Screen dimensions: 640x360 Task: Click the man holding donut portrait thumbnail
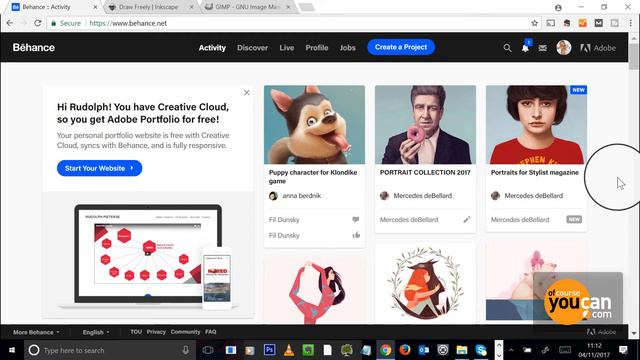425,124
